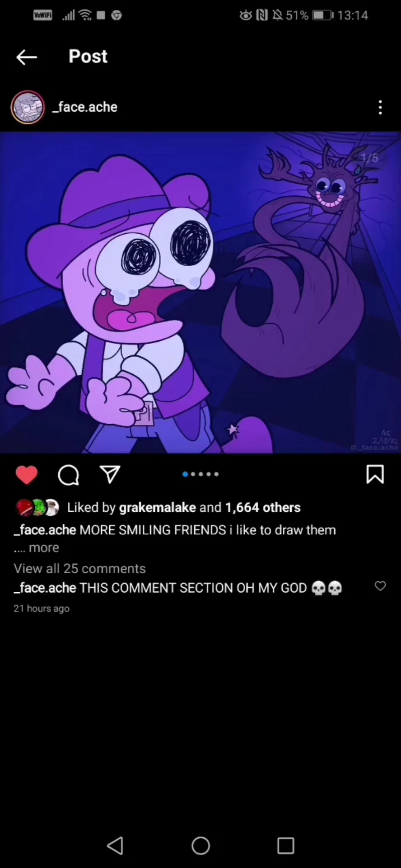View all 25 comments

(80, 568)
